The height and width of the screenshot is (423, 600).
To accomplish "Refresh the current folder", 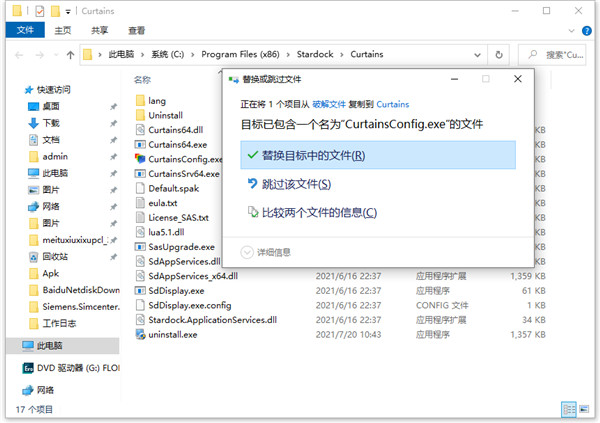I will (x=499, y=55).
